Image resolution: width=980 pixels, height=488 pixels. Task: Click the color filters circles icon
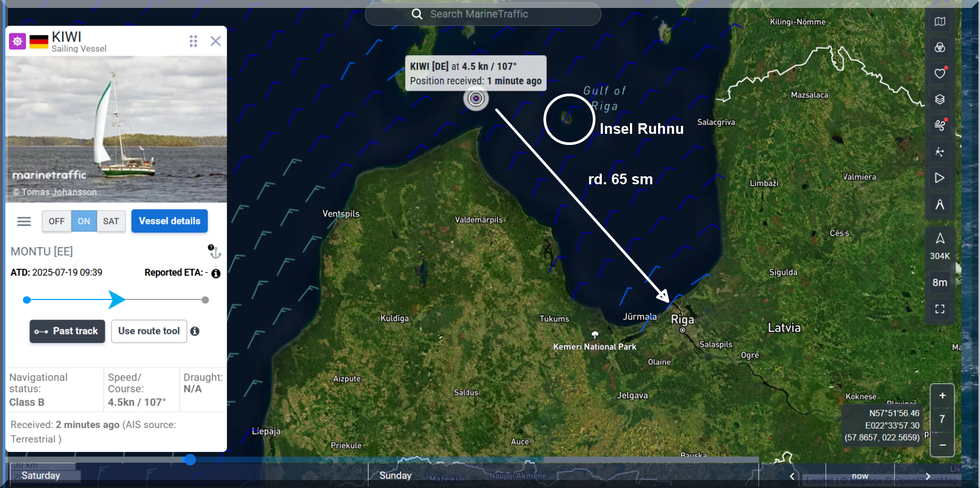pyautogui.click(x=940, y=48)
